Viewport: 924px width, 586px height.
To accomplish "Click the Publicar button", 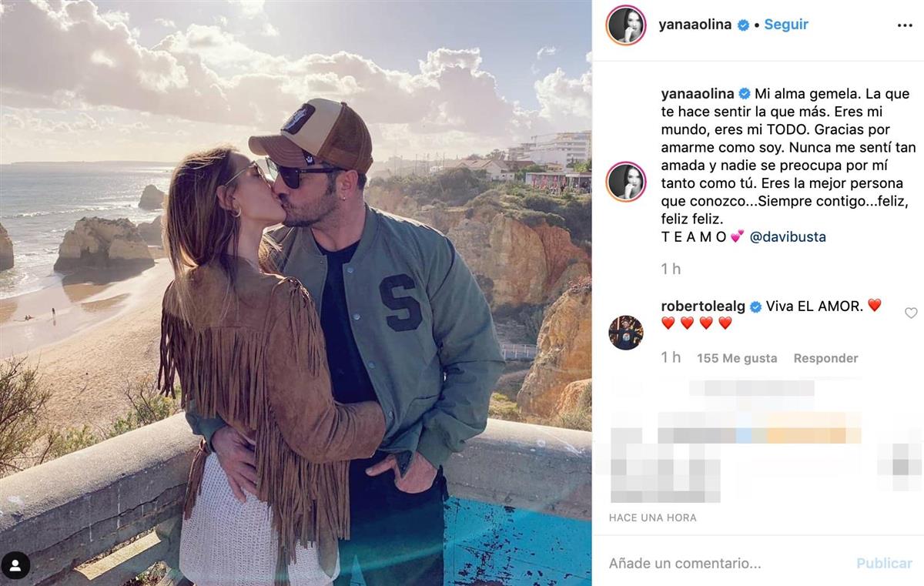I will tap(884, 564).
